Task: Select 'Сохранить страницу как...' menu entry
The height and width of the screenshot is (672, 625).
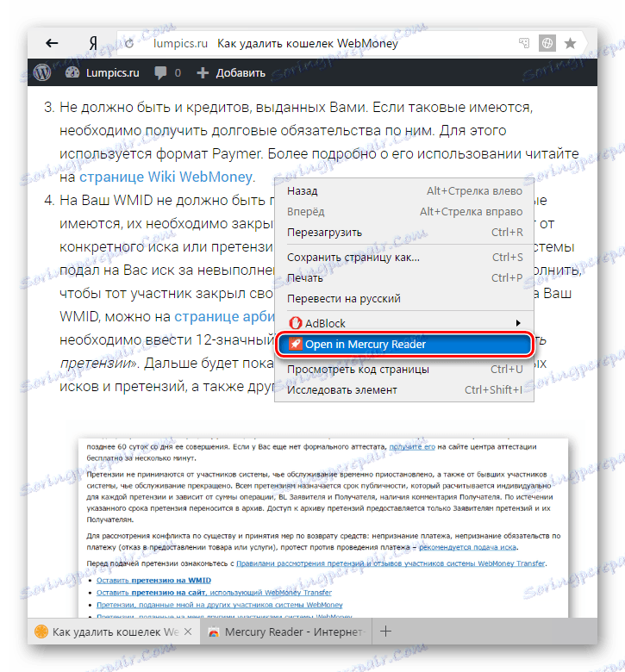Action: click(x=404, y=257)
